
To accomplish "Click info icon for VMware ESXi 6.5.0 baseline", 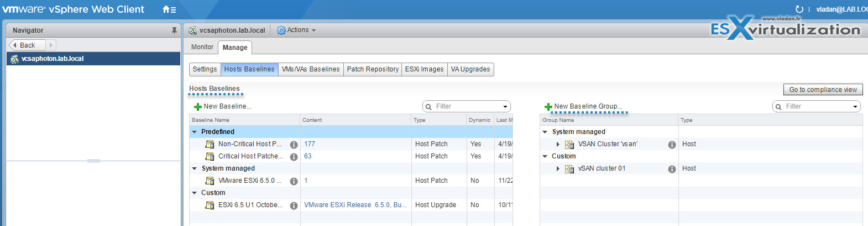I will (294, 181).
